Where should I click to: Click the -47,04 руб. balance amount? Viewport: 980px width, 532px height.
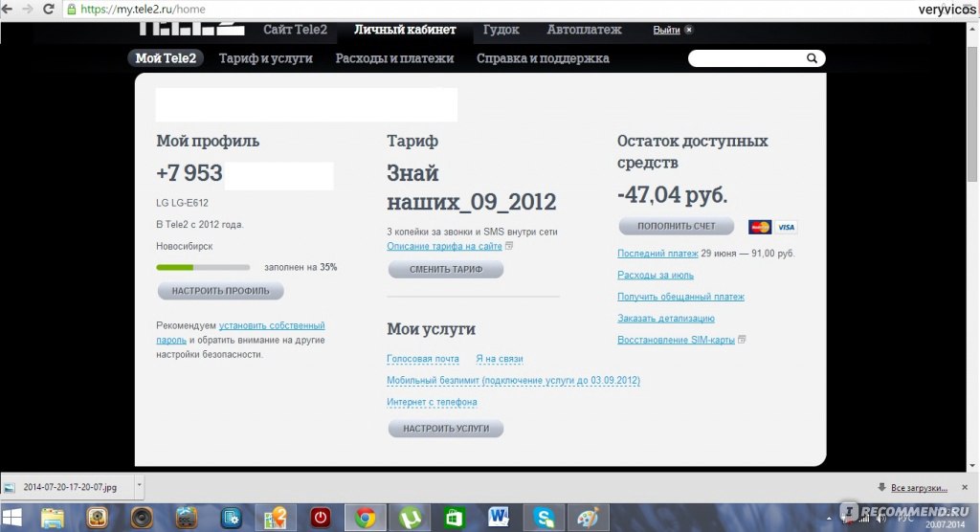pyautogui.click(x=673, y=195)
